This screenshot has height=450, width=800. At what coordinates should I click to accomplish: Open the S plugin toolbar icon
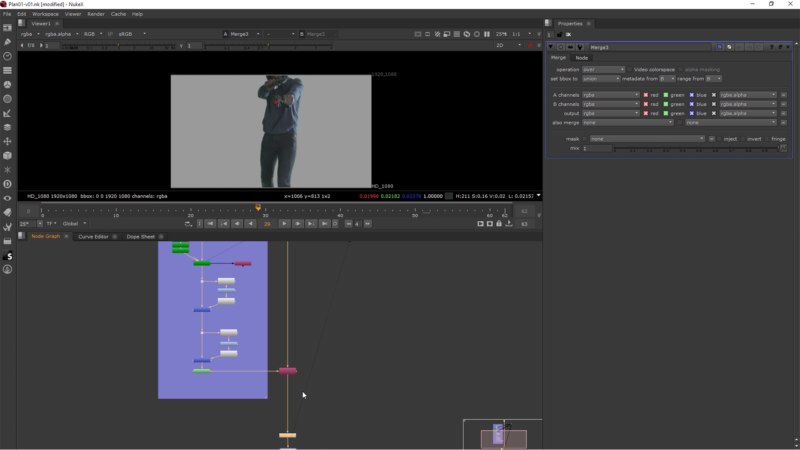pos(7,256)
